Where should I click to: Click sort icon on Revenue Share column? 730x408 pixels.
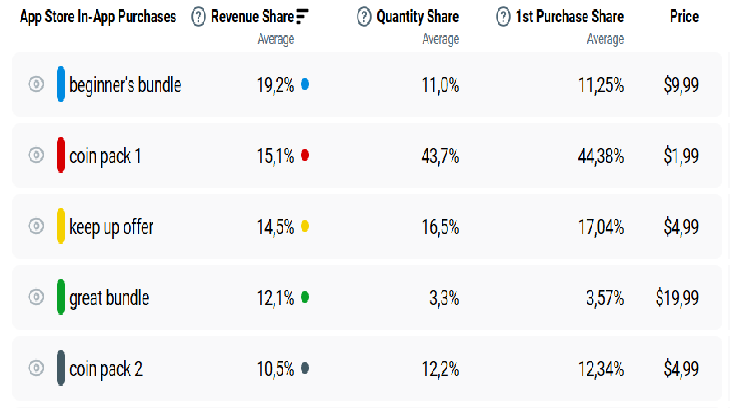click(x=303, y=17)
